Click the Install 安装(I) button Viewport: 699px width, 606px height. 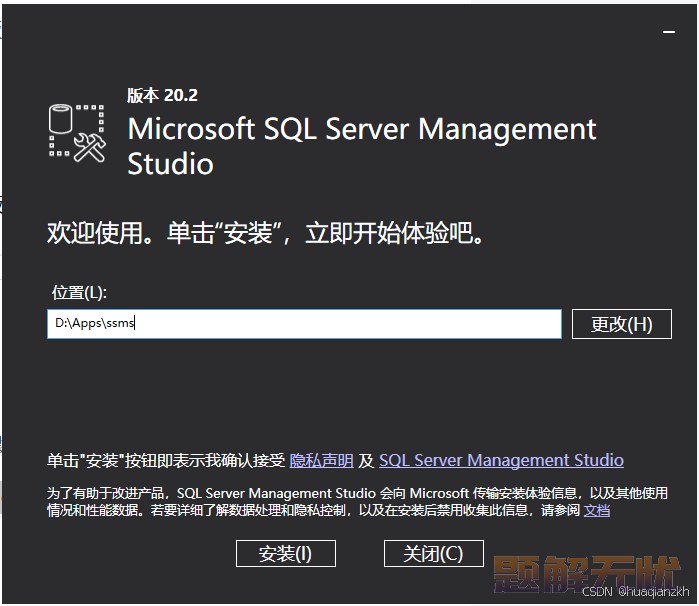(x=285, y=553)
